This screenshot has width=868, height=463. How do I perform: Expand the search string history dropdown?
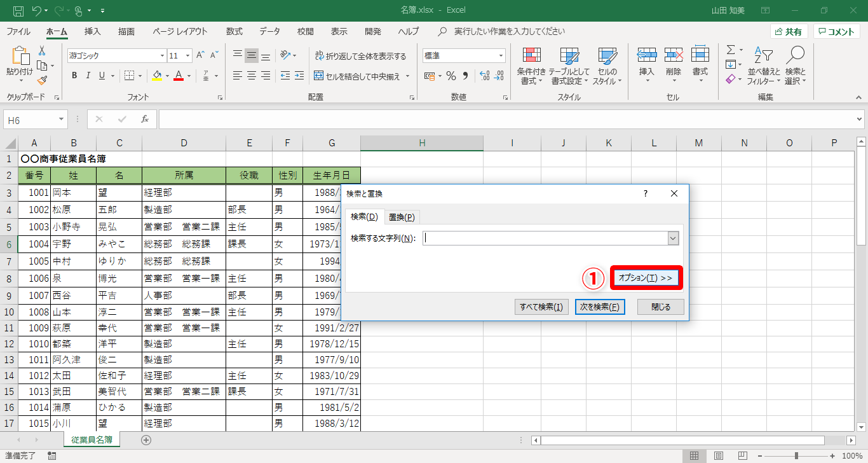(x=674, y=238)
